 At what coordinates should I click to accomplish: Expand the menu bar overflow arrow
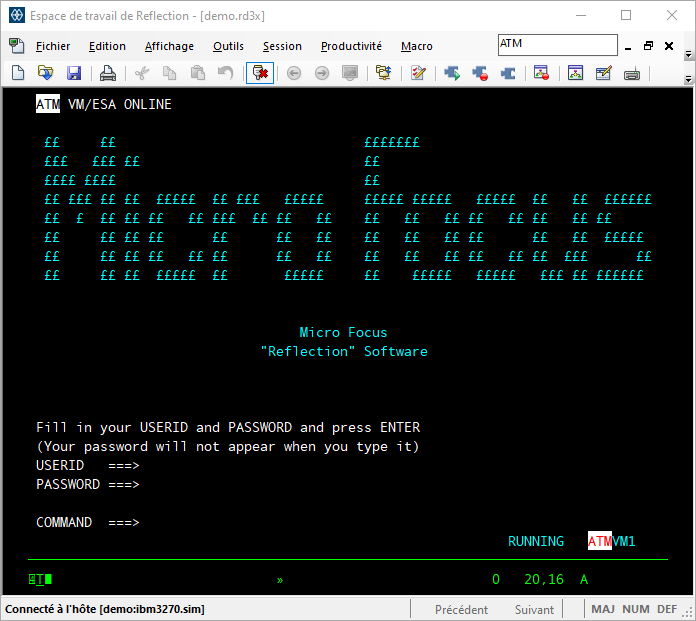point(688,55)
